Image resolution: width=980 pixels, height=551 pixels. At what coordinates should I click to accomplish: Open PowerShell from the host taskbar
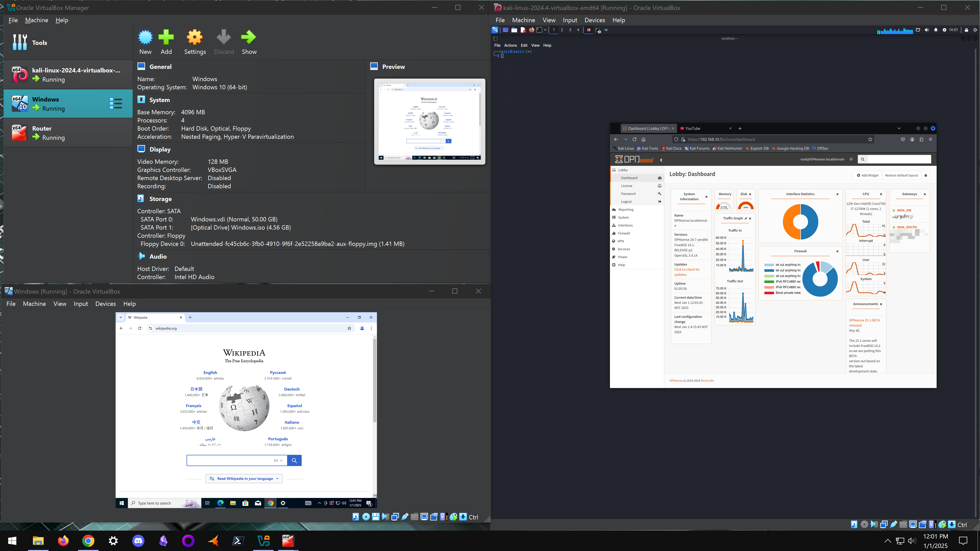tap(238, 540)
